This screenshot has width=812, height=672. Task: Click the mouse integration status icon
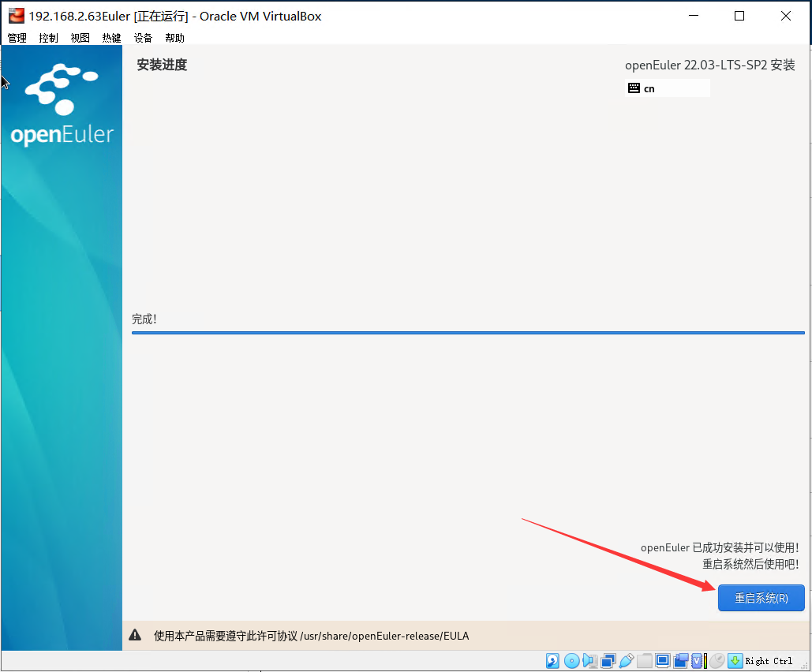717,661
